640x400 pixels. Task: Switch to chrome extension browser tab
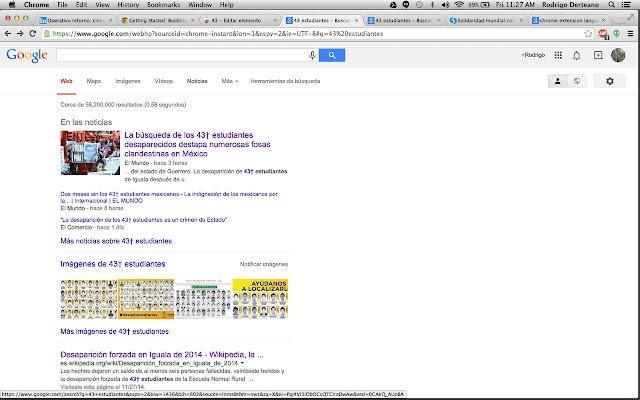point(568,20)
